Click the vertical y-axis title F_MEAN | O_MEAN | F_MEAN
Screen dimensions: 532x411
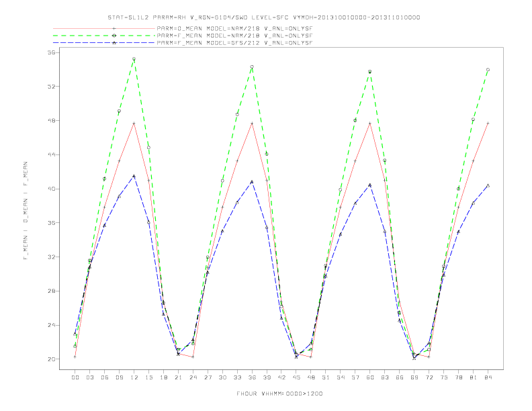click(26, 211)
